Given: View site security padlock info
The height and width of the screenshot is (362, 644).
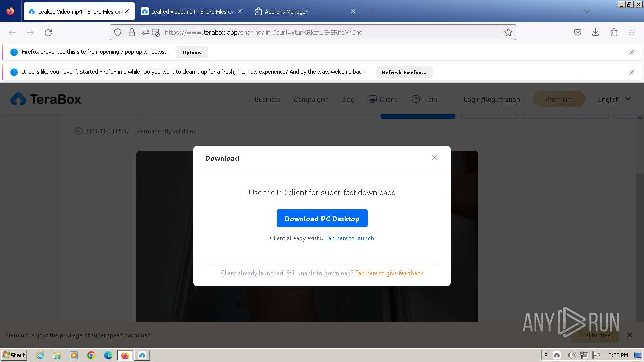Looking at the screenshot, I should point(132,32).
